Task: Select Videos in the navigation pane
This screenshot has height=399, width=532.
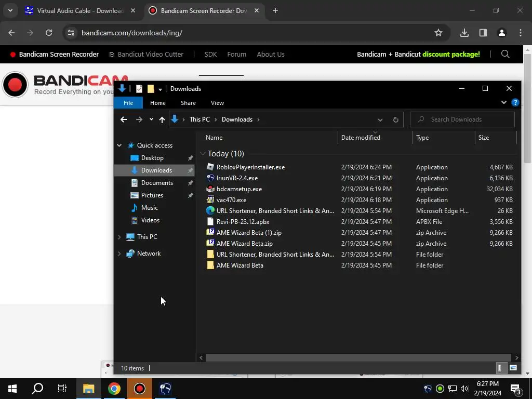Action: coord(150,220)
